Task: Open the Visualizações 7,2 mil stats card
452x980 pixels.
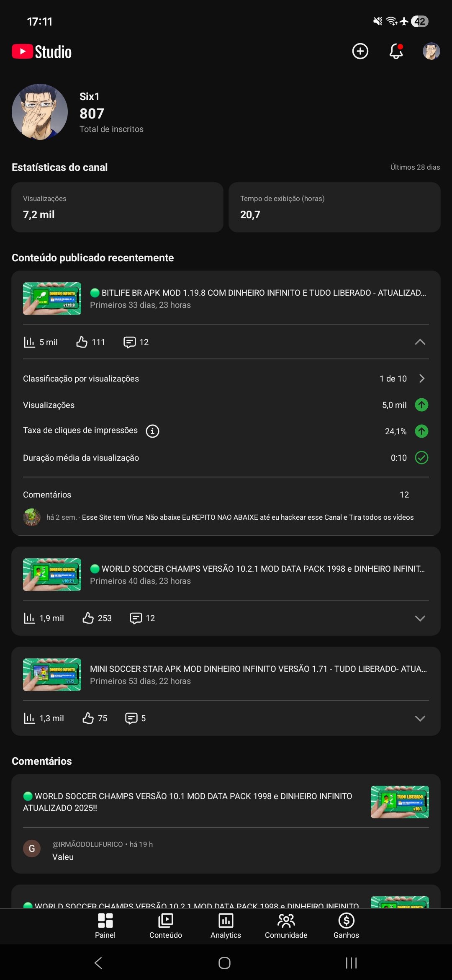Action: 117,207
